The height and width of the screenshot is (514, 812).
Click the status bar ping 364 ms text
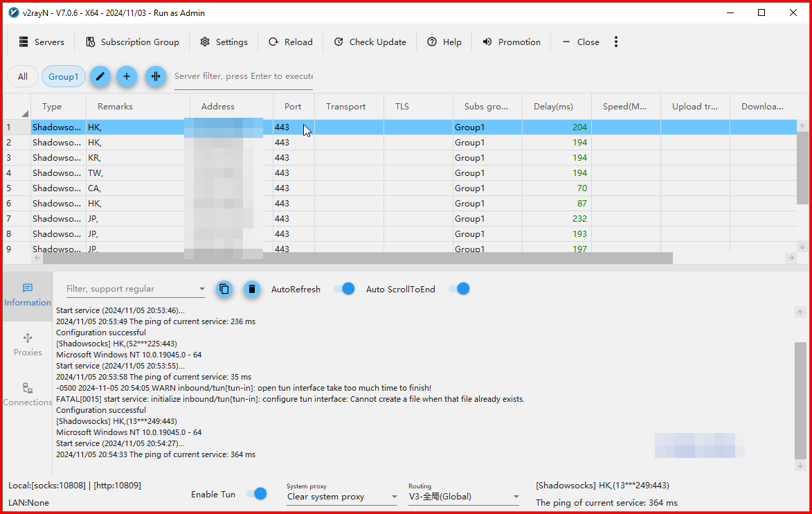(606, 503)
